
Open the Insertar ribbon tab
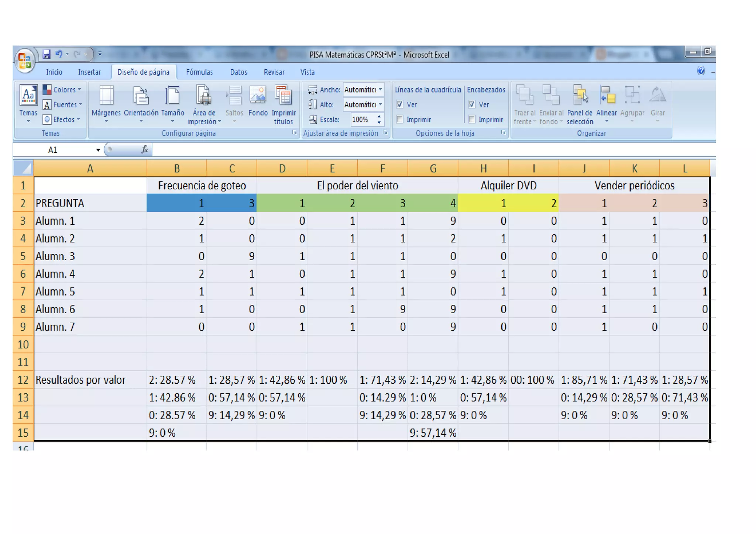89,72
